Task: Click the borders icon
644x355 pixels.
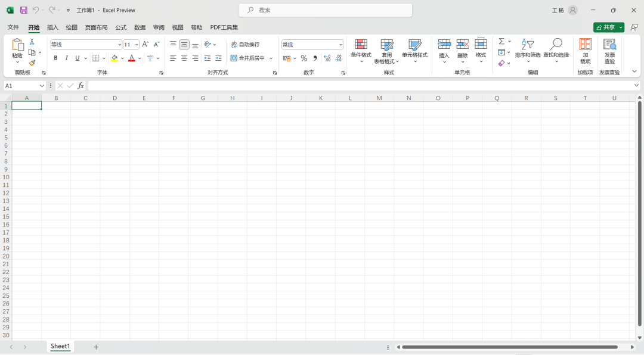Action: coord(95,58)
